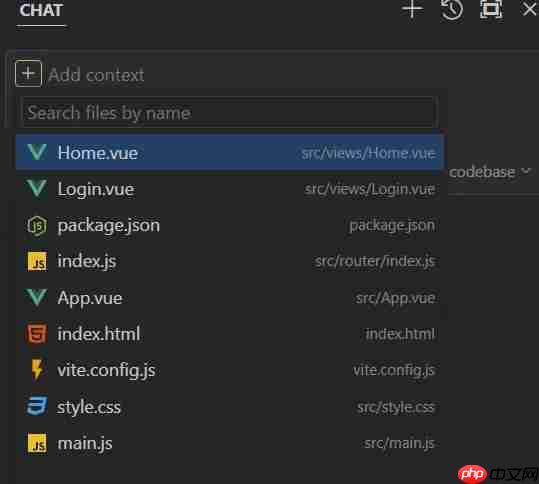Click the JS icon beside main.js
539x484 pixels.
pos(37,443)
